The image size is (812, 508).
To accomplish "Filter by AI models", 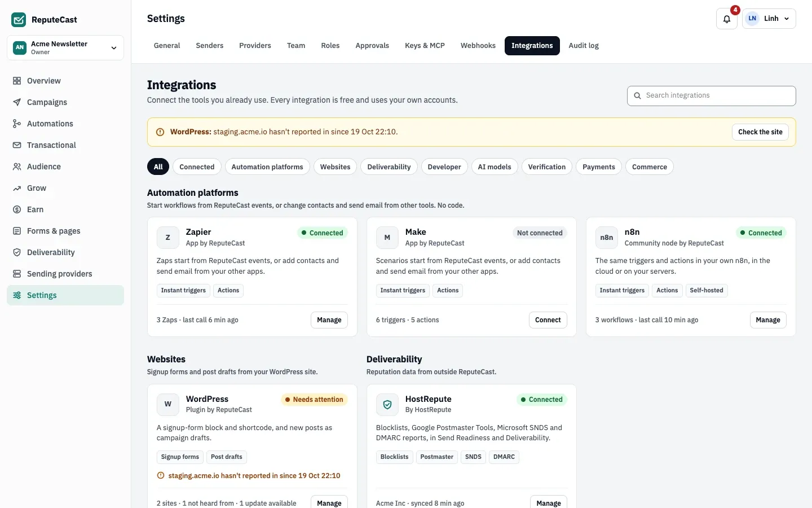I will (x=495, y=167).
